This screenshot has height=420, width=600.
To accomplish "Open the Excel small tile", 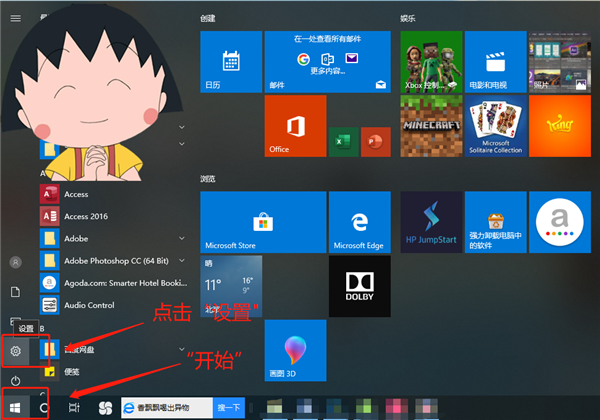I will [x=342, y=141].
